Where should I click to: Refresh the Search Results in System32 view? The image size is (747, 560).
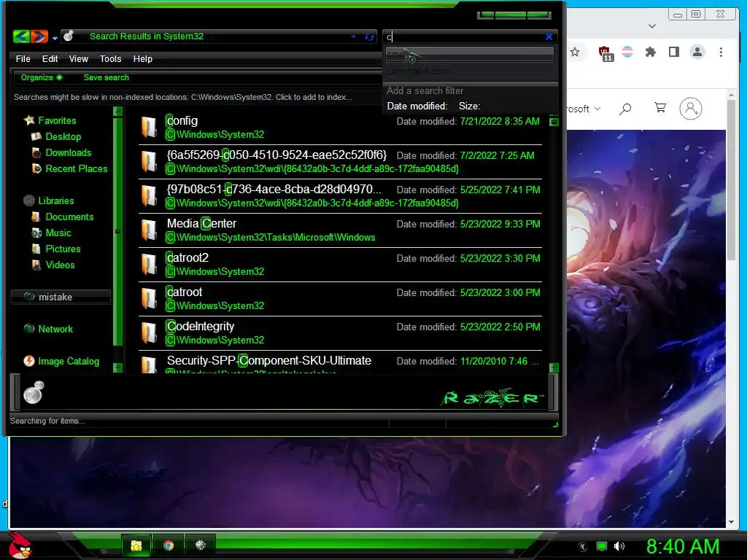[369, 36]
